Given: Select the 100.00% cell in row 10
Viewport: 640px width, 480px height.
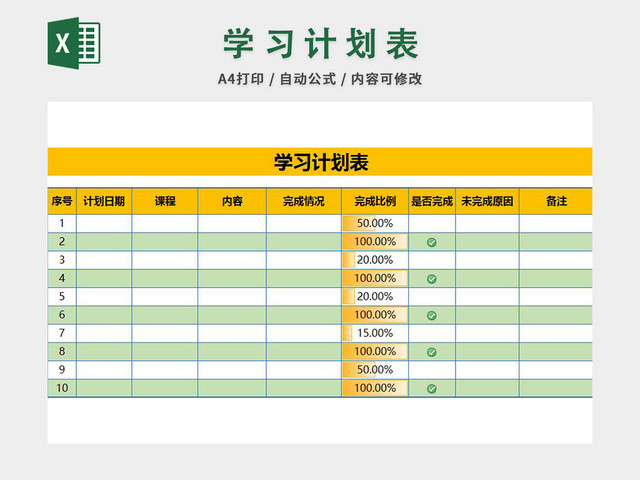Looking at the screenshot, I should [375, 388].
